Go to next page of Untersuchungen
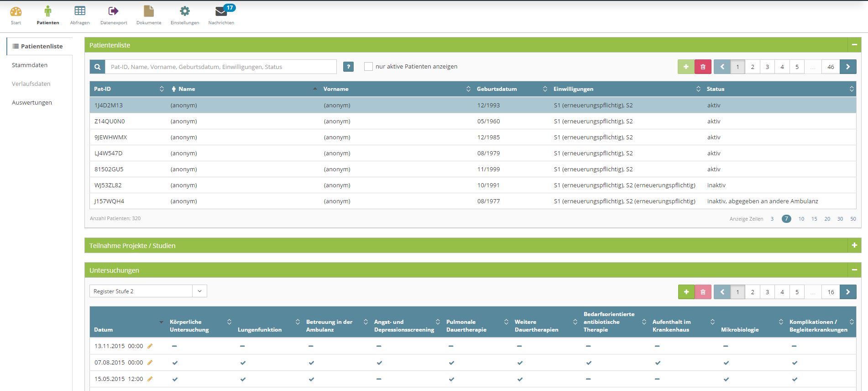 pyautogui.click(x=848, y=292)
